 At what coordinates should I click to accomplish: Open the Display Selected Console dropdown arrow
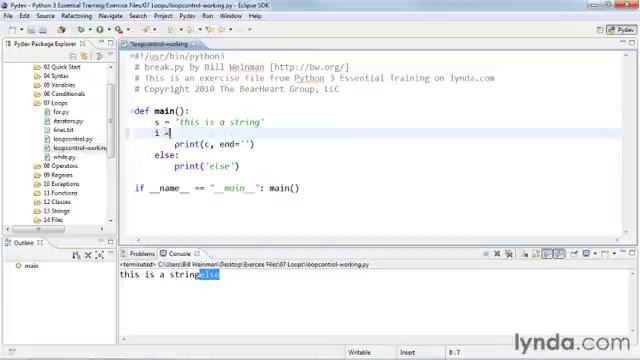[595, 254]
